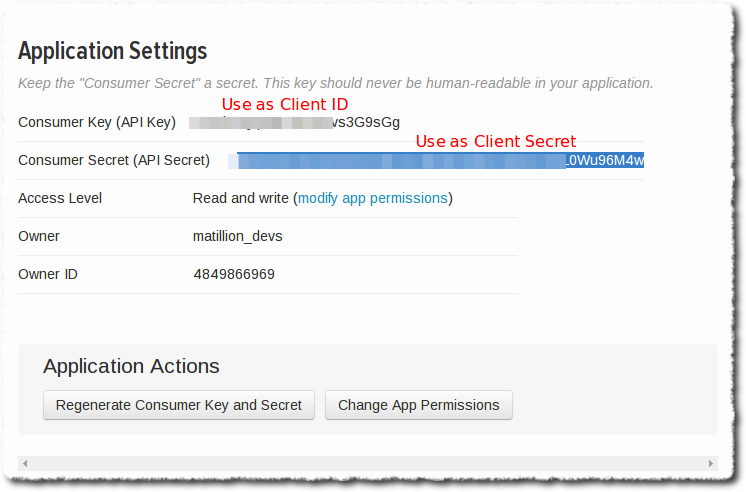
Task: Click the Owner ID label
Action: (48, 274)
